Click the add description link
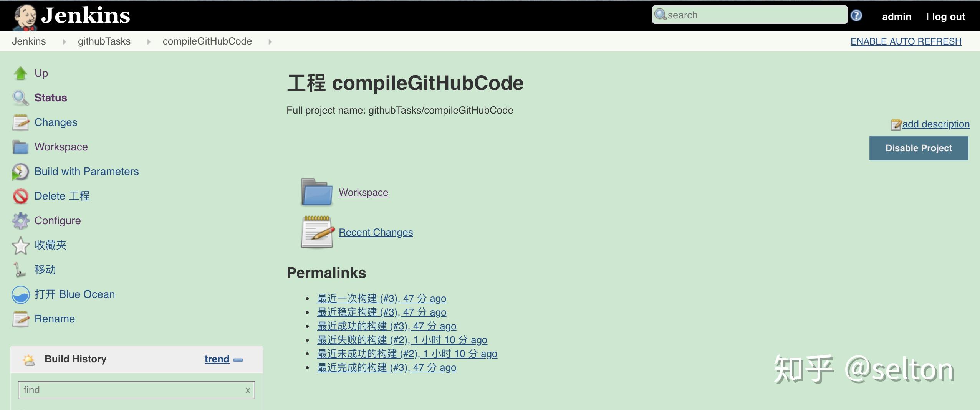This screenshot has width=980, height=410. coord(936,124)
